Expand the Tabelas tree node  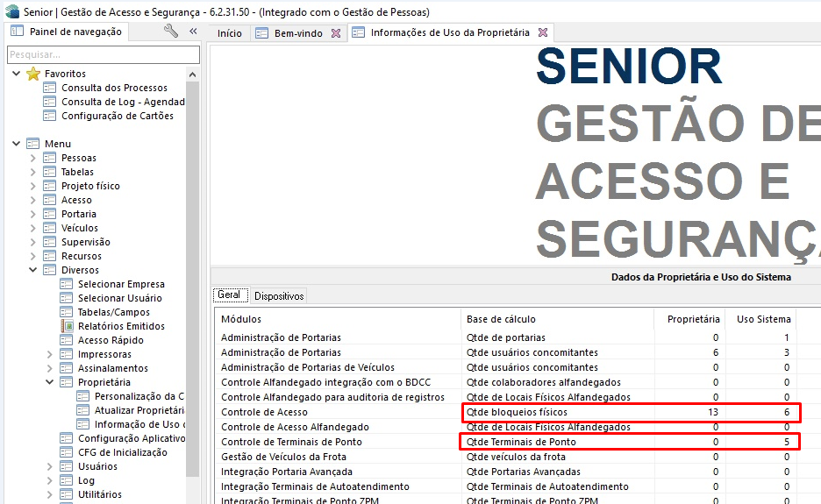point(33,172)
